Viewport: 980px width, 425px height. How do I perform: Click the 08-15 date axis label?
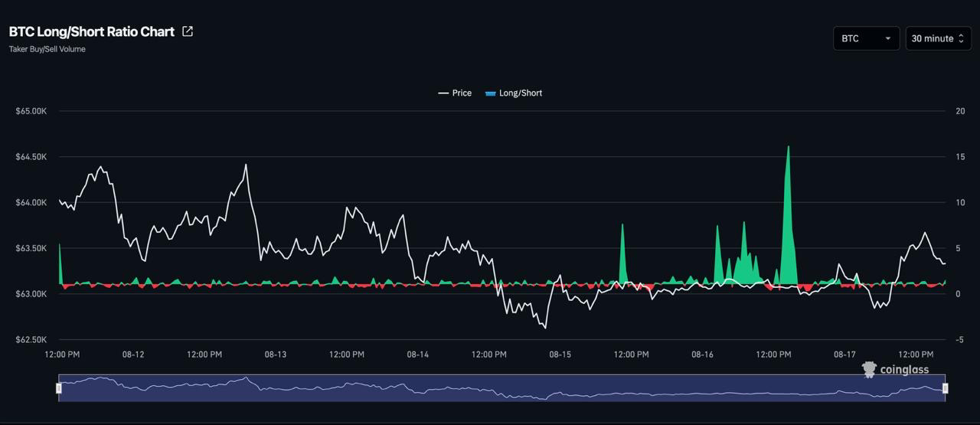point(560,355)
